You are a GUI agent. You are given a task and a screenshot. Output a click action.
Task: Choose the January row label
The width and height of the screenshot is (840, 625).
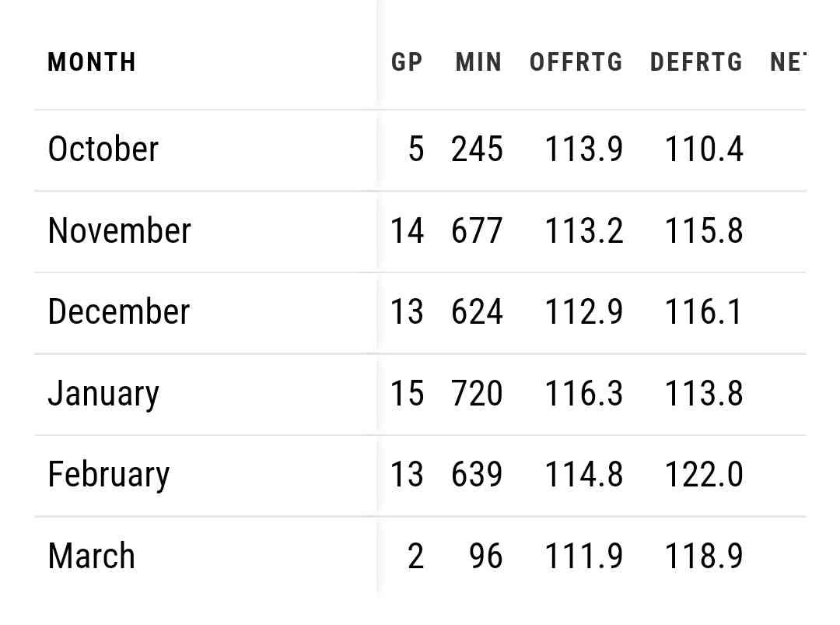tap(103, 394)
